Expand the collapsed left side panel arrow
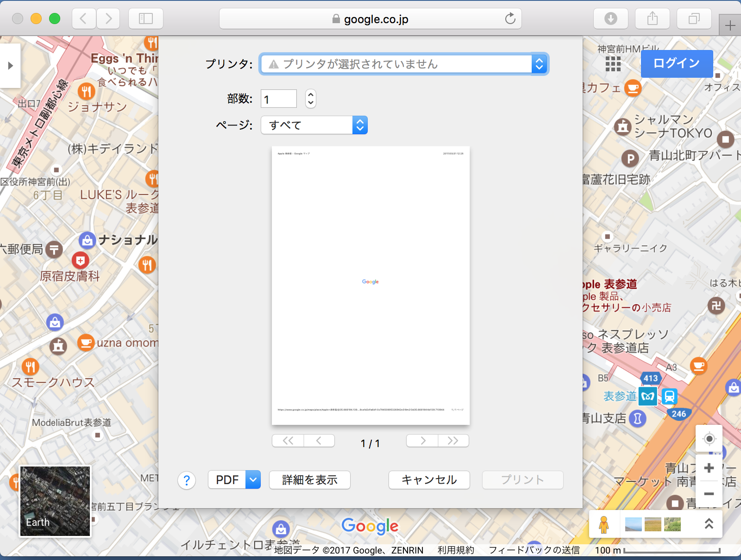Viewport: 741px width, 560px height. coord(10,66)
